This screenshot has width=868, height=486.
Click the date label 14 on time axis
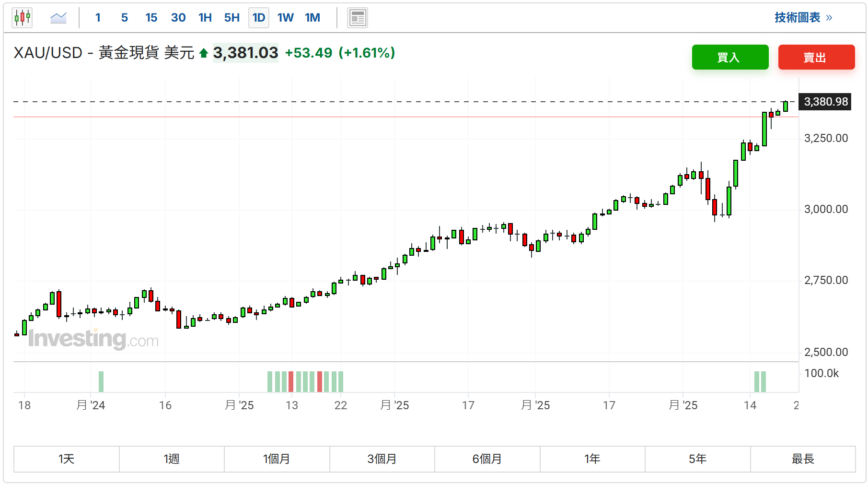[750, 405]
